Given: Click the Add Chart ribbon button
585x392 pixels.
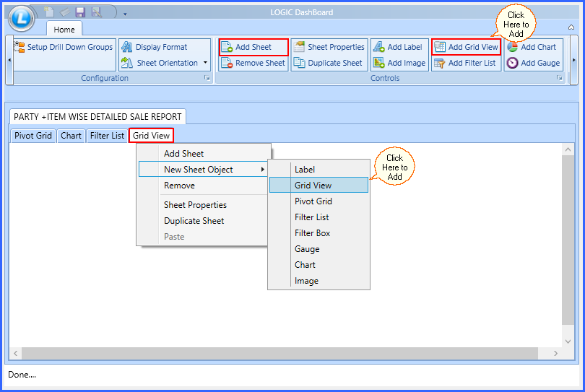Looking at the screenshot, I should point(532,47).
